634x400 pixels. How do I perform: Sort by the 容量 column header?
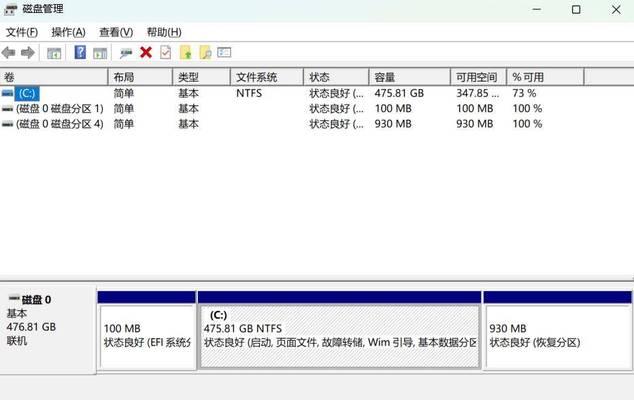point(410,77)
